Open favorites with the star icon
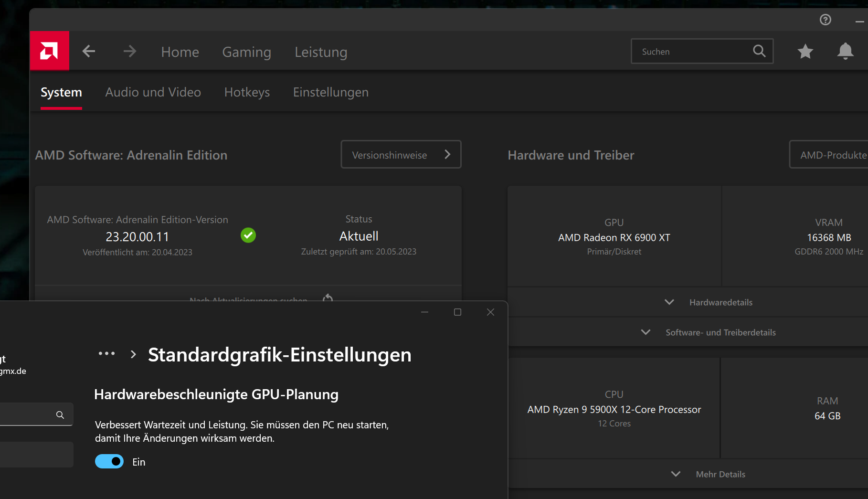 [x=805, y=51]
